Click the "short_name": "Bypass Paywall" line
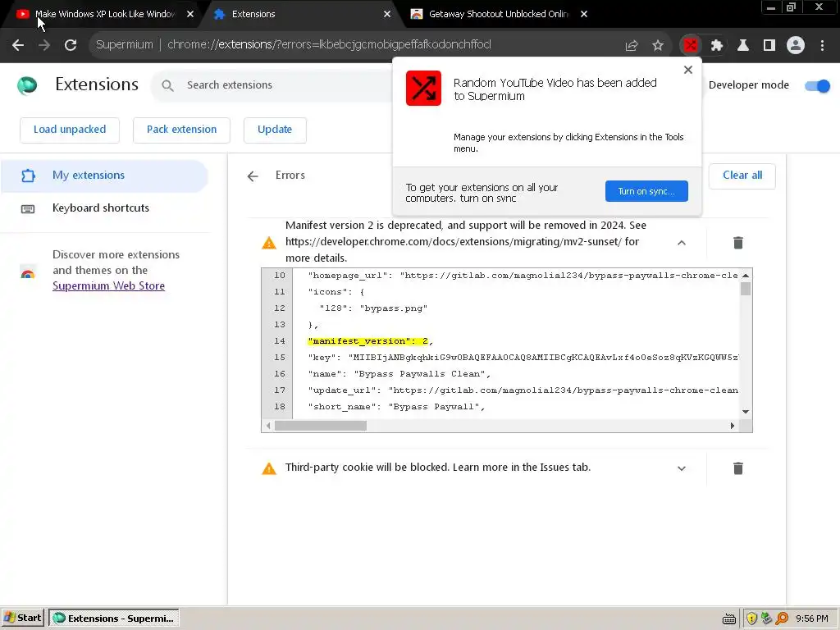This screenshot has height=630, width=840. click(x=396, y=407)
